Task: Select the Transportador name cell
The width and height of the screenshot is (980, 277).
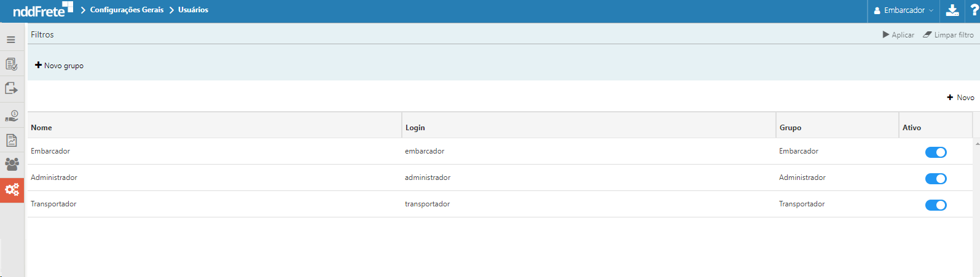Action: tap(53, 204)
